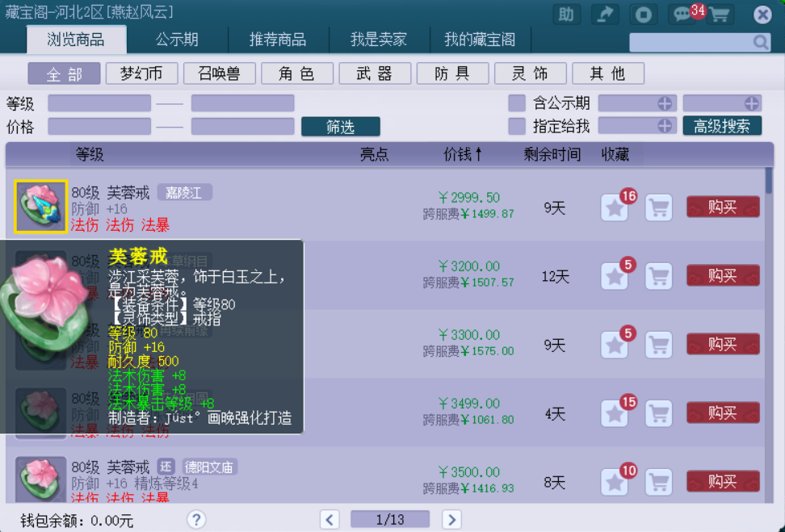785x532 pixels.
Task: Click the plus in rightmost filter field
Action: point(751,103)
